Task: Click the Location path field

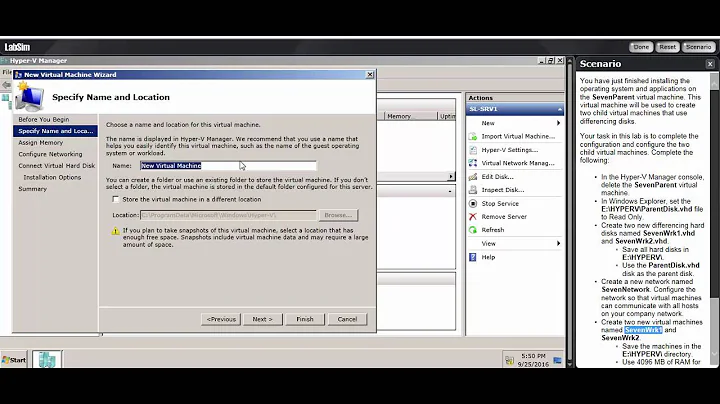Action: pyautogui.click(x=228, y=215)
